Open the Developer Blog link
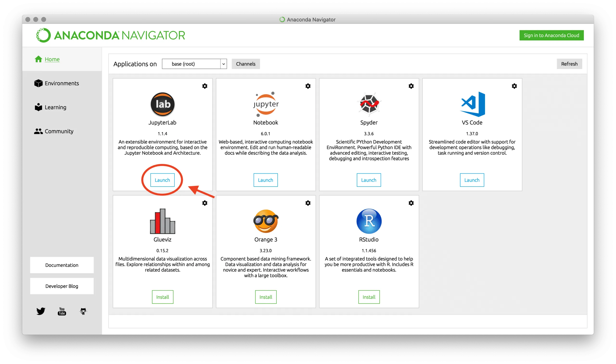This screenshot has height=364, width=616. click(62, 286)
